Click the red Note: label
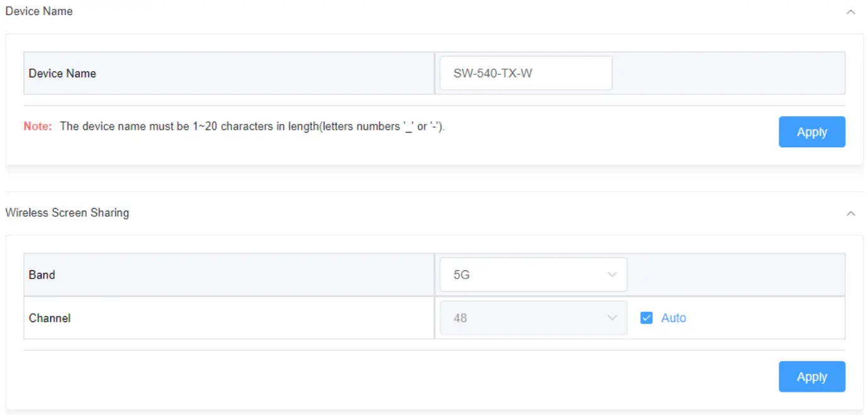This screenshot has height=415, width=868. coord(38,126)
